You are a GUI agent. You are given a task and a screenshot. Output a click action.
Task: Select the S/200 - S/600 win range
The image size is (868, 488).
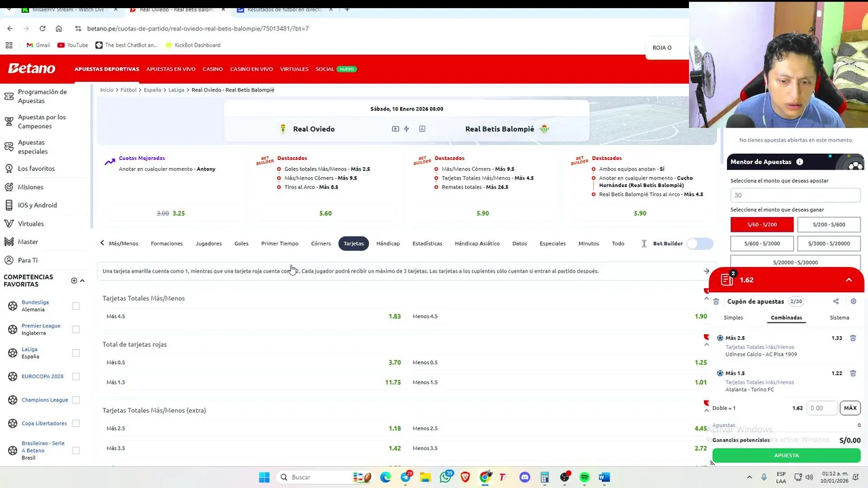[829, 224]
